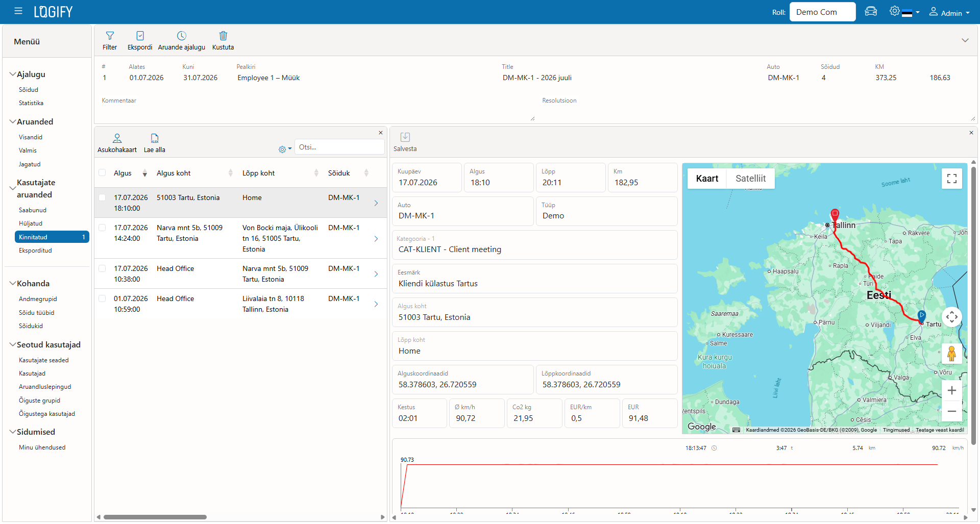
Task: Open the Filter tool
Action: pyautogui.click(x=110, y=40)
